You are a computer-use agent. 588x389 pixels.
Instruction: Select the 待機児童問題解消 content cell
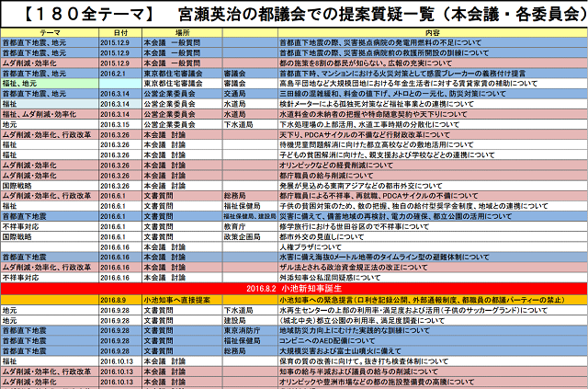coord(433,144)
